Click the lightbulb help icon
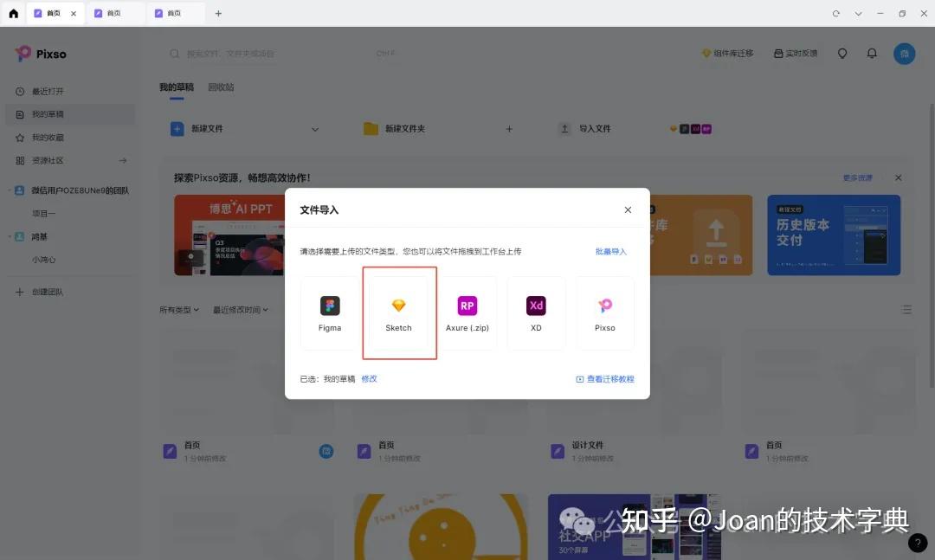 coord(841,53)
